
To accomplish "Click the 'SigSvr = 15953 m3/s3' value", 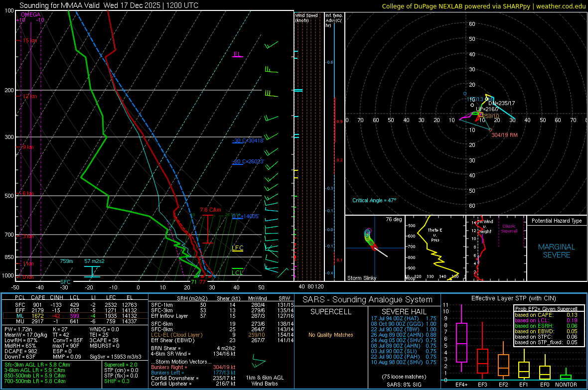I will pyautogui.click(x=116, y=357).
